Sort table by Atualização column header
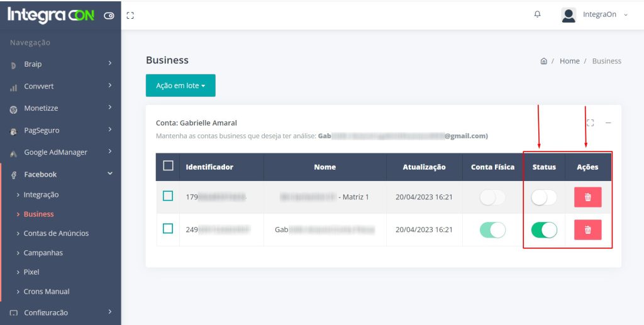644x325 pixels. click(x=424, y=167)
